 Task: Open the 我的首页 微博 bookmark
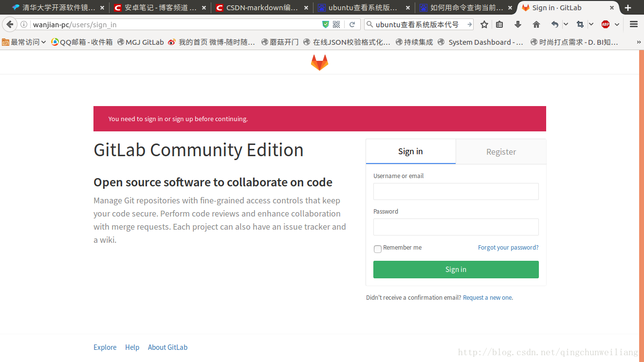coord(212,42)
